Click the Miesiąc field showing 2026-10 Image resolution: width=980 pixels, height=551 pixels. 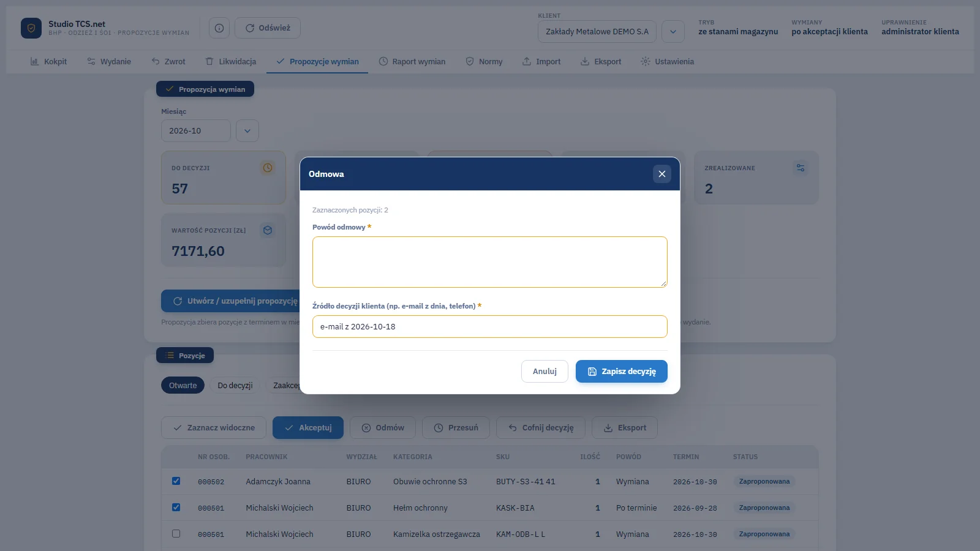coord(196,131)
